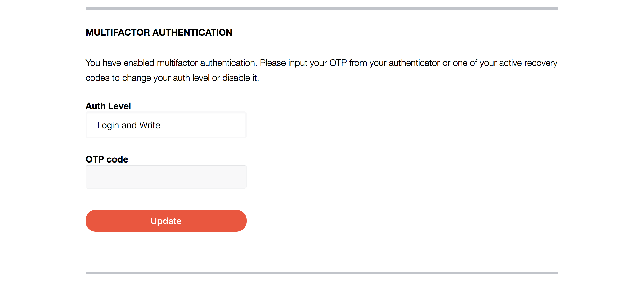Viewport: 644px width, 283px height.
Task: Click the word "AUTHENTICATION" in the heading
Action: (192, 32)
